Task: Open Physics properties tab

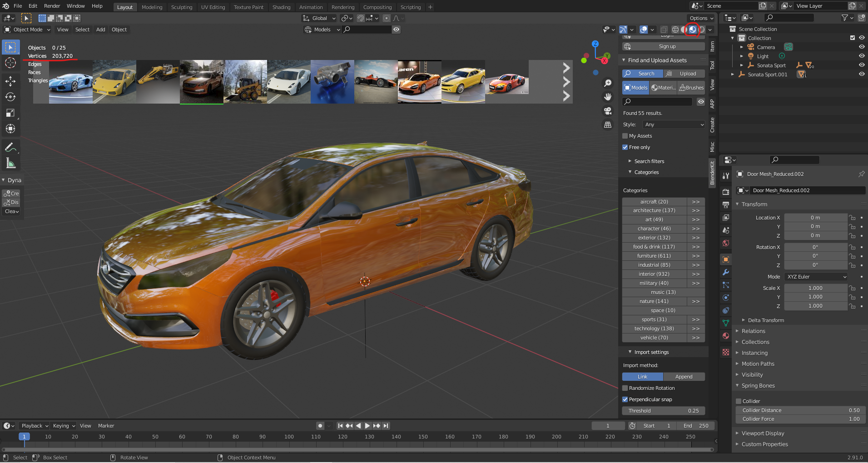Action: pyautogui.click(x=726, y=298)
